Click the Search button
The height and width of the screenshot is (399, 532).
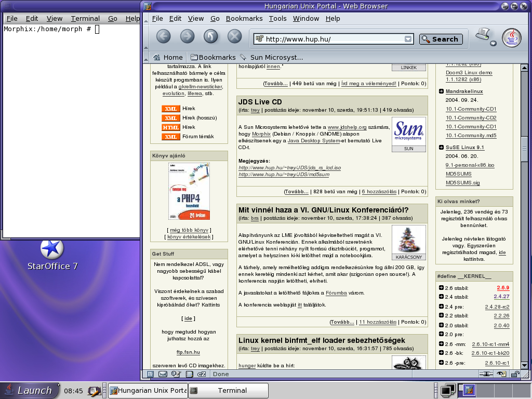click(x=441, y=39)
